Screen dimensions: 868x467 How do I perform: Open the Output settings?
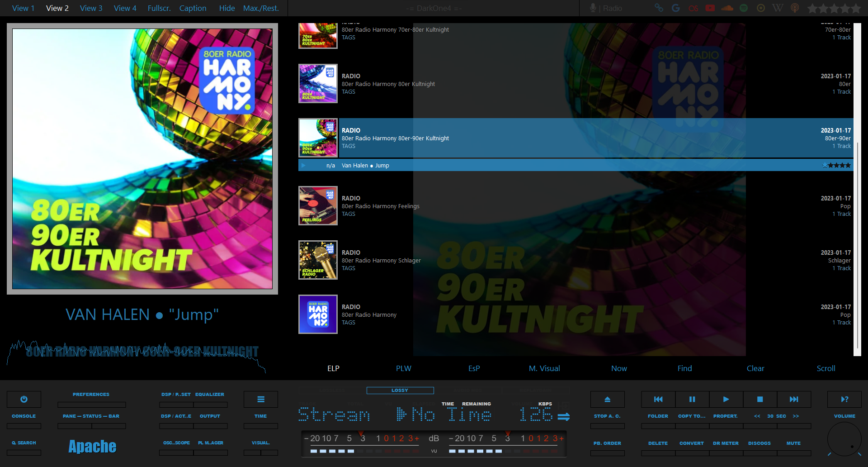coord(210,416)
